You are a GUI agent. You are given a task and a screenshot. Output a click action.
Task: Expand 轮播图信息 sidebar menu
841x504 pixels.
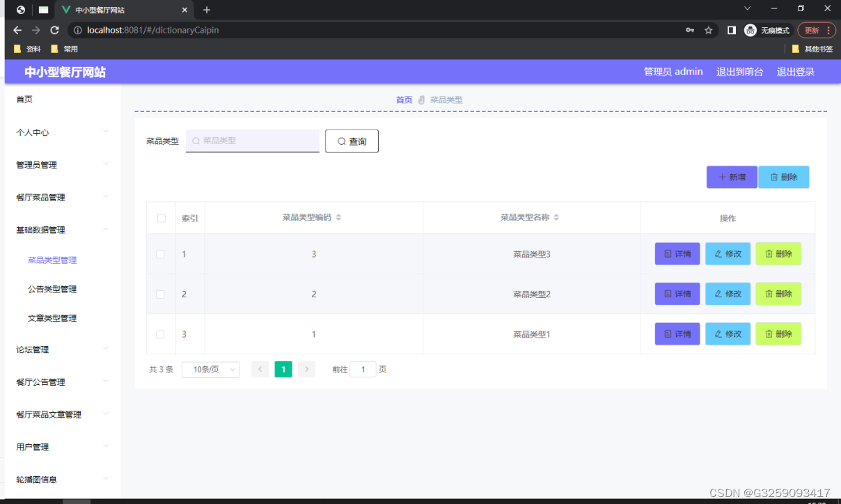click(x=63, y=480)
